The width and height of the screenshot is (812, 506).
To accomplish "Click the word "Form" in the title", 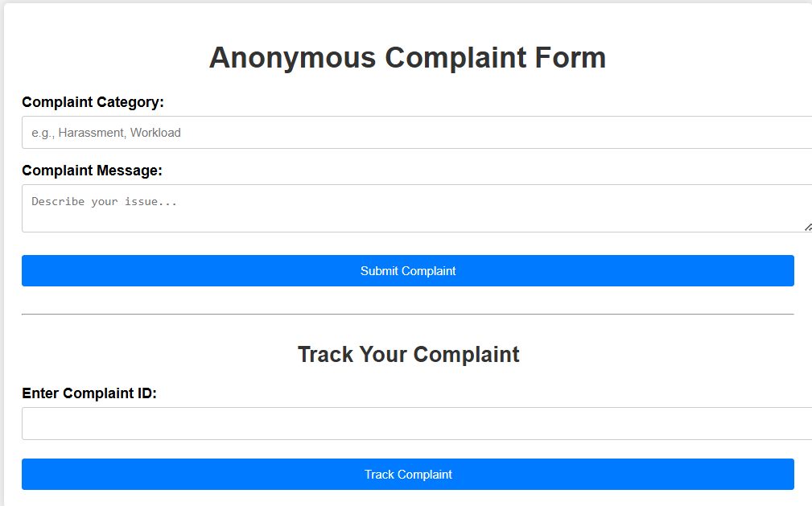I will point(570,57).
